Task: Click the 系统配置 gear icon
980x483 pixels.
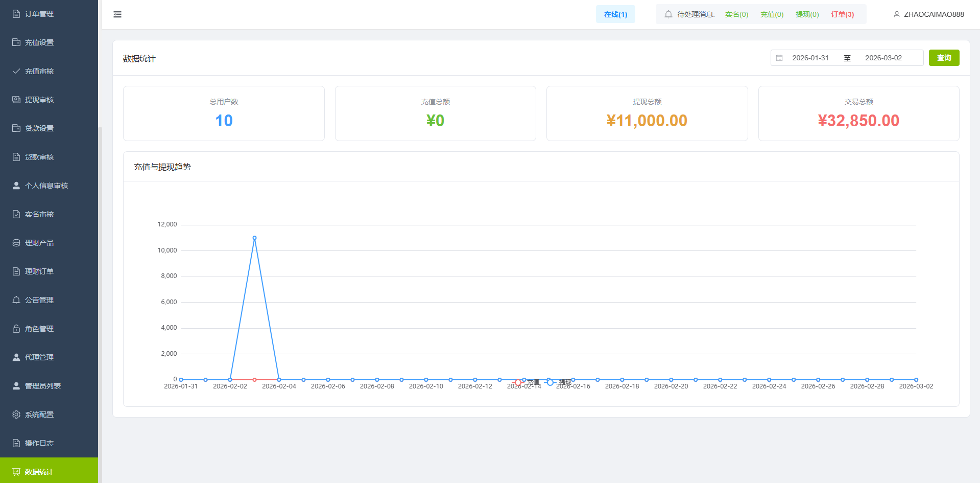Action: [x=16, y=415]
